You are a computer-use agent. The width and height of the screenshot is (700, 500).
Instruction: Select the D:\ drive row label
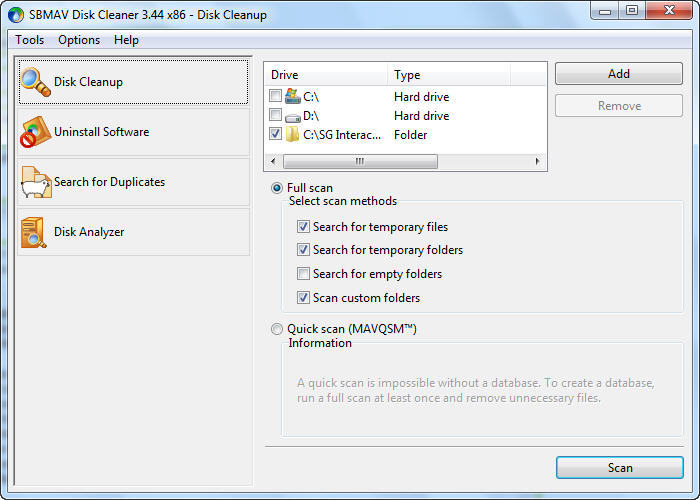311,116
